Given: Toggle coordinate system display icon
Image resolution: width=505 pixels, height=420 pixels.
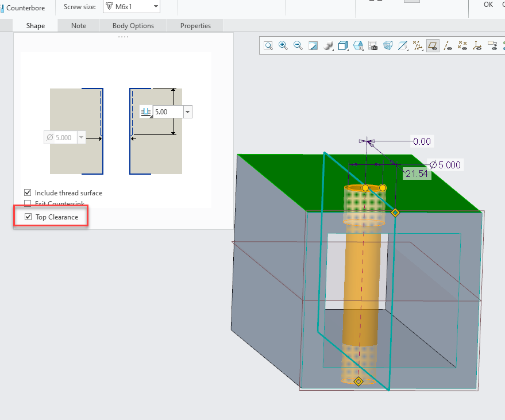Looking at the screenshot, I should coord(477,45).
